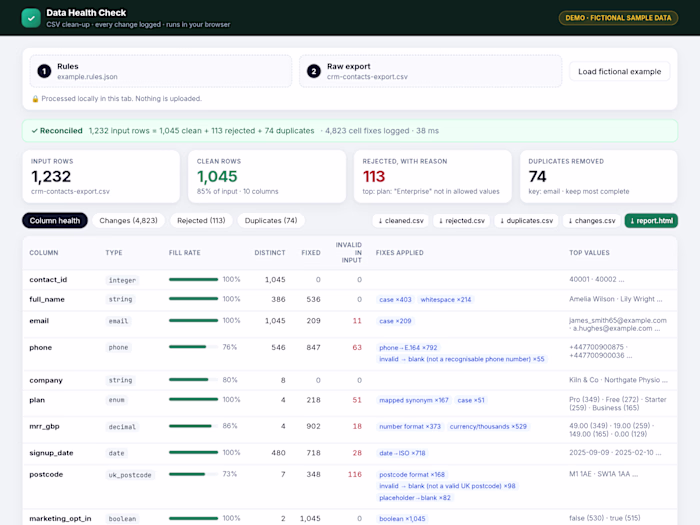700x525 pixels.
Task: Download changes.csv
Action: [x=592, y=221]
